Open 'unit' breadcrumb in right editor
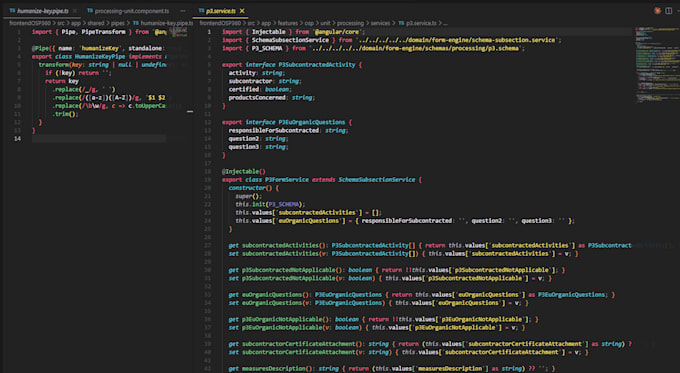680x373 pixels. [x=325, y=23]
